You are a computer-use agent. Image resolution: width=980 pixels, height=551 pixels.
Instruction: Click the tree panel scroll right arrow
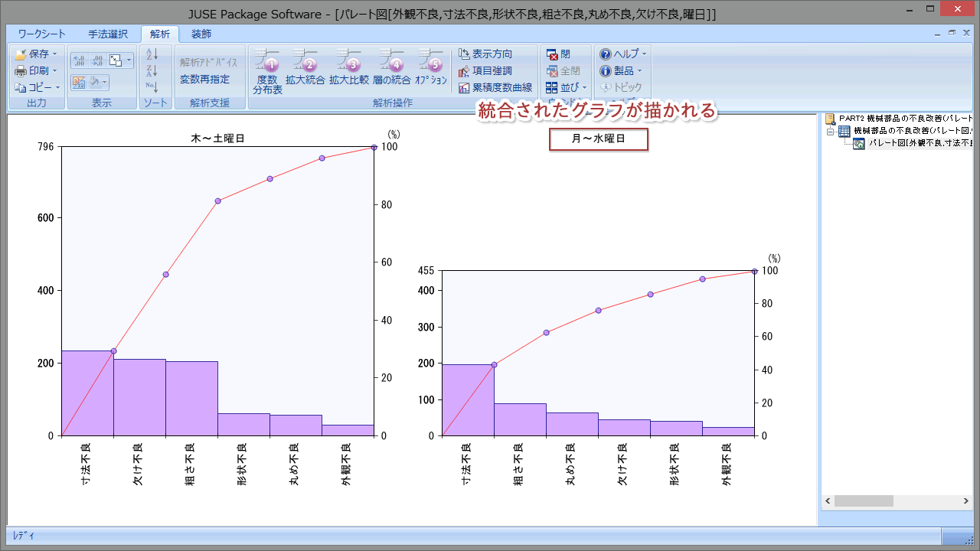click(x=967, y=500)
